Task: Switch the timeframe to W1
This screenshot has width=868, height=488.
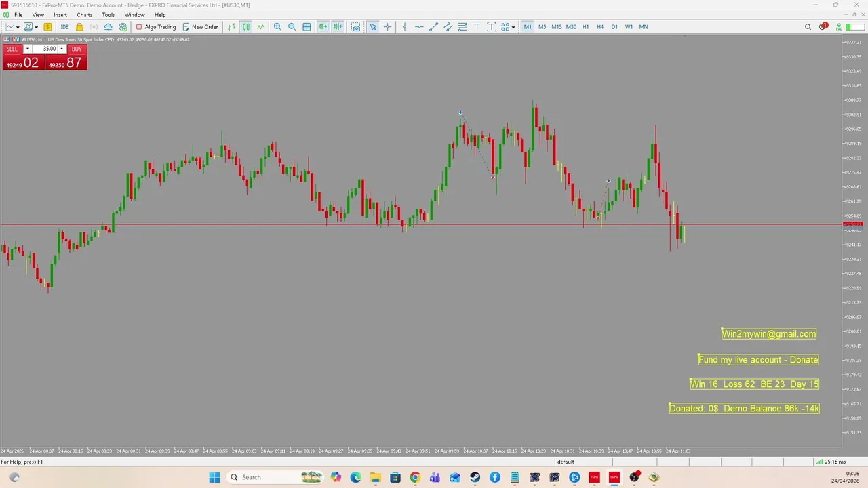Action: coord(629,27)
